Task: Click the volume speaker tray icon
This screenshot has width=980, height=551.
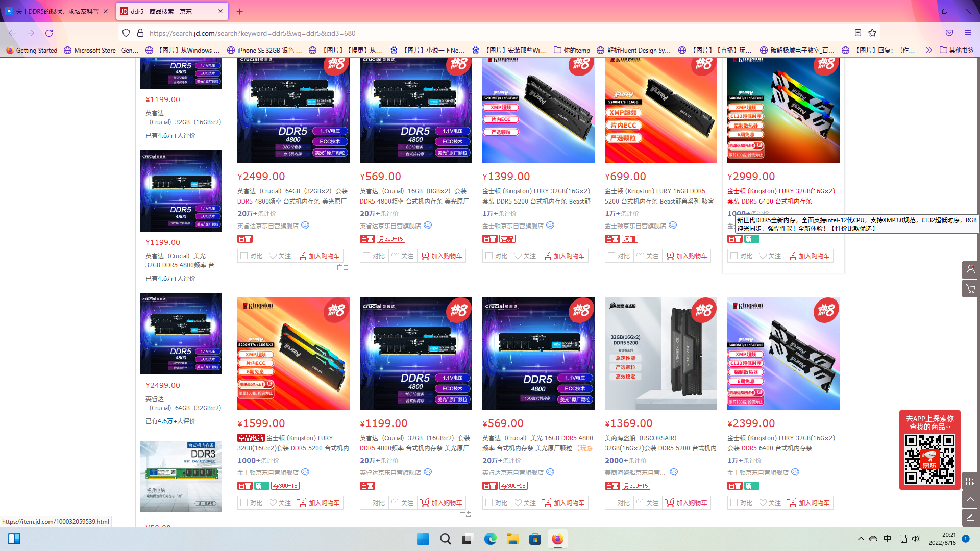Action: [x=916, y=539]
